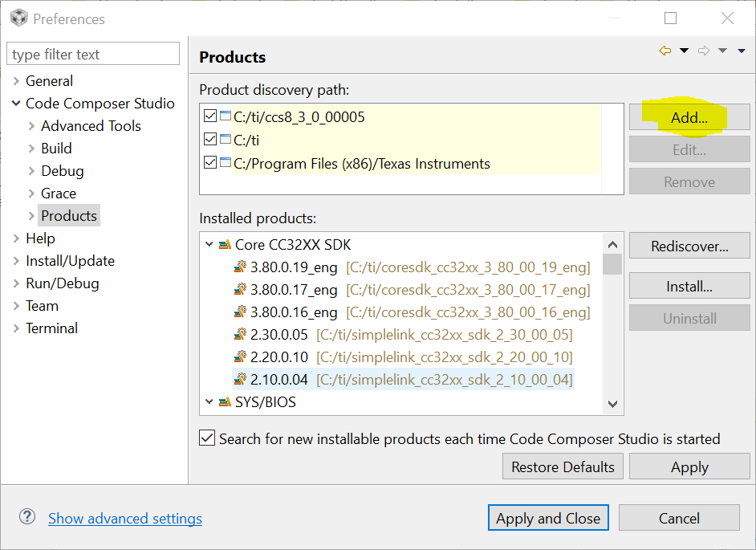Uncheck the C:/Program Files (x86)/Texas Instruments path
Viewport: 756px width, 550px height.
[x=210, y=164]
